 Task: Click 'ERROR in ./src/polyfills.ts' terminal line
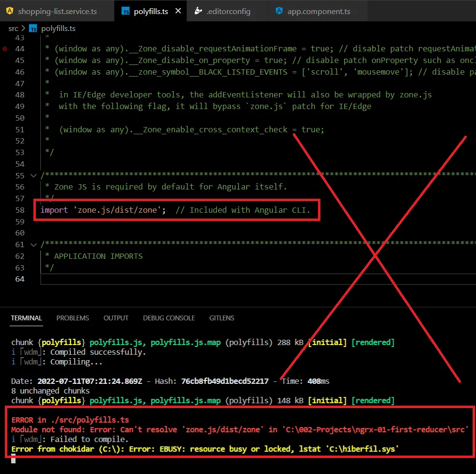[70, 420]
